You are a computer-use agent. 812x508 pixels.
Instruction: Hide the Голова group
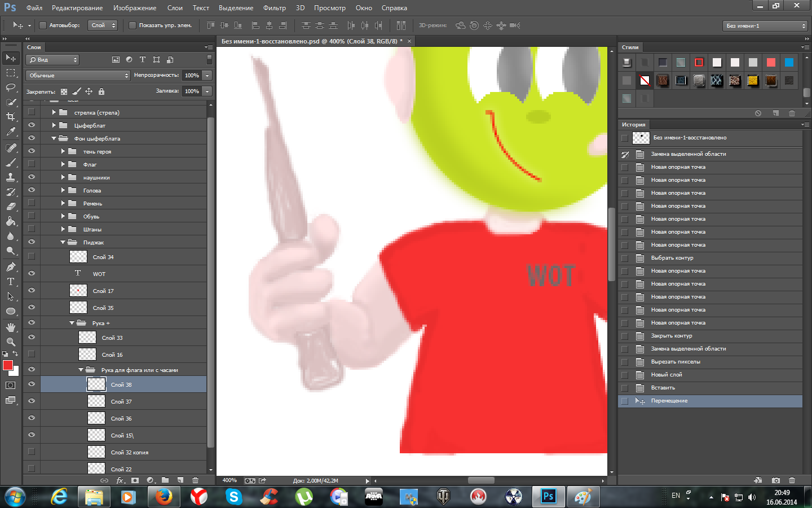[x=32, y=190]
